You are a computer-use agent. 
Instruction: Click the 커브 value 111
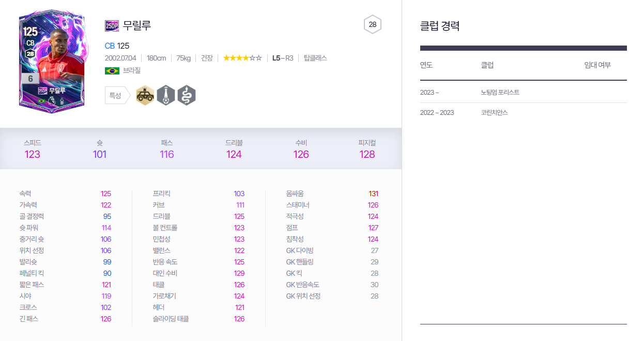pyautogui.click(x=240, y=205)
